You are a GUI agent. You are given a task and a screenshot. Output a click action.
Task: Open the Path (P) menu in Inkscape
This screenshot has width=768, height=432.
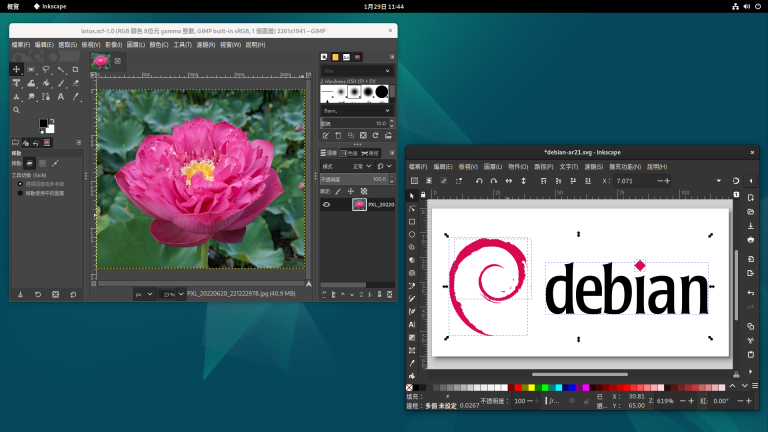542,167
